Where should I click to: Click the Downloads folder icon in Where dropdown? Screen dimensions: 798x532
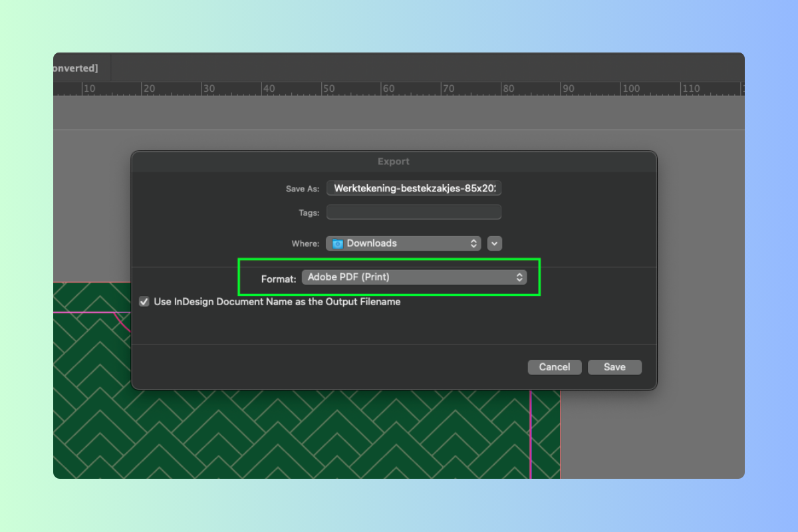pyautogui.click(x=337, y=243)
